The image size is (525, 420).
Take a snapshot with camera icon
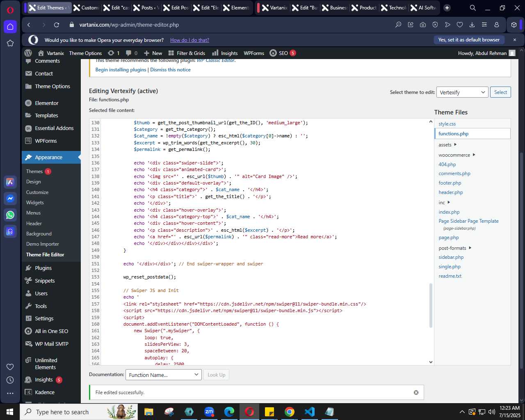pyautogui.click(x=423, y=25)
